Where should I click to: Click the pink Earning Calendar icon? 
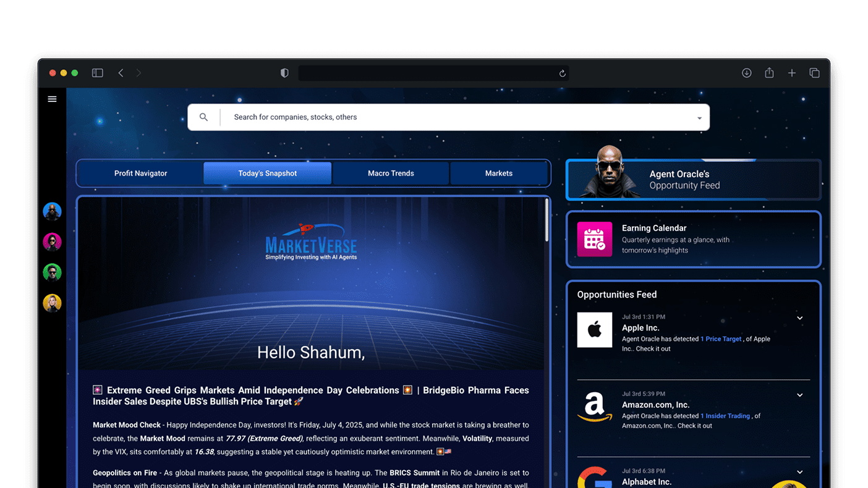pyautogui.click(x=594, y=239)
